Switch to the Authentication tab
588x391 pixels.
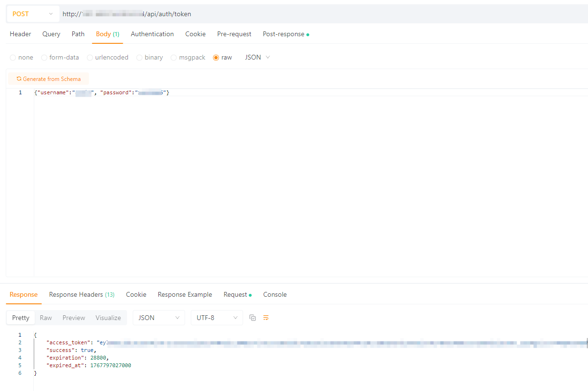(x=152, y=34)
